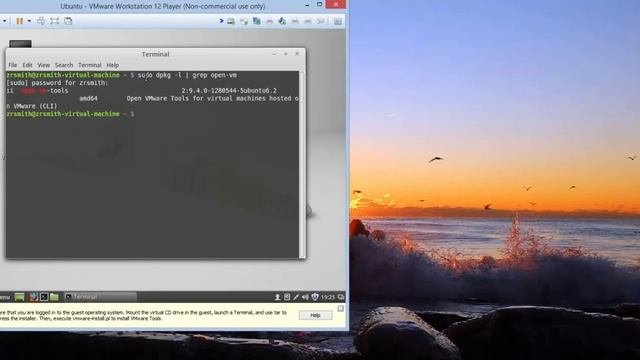
Task: Click the VMware Player menu dropdown arrow
Action: pyautogui.click(x=4, y=21)
